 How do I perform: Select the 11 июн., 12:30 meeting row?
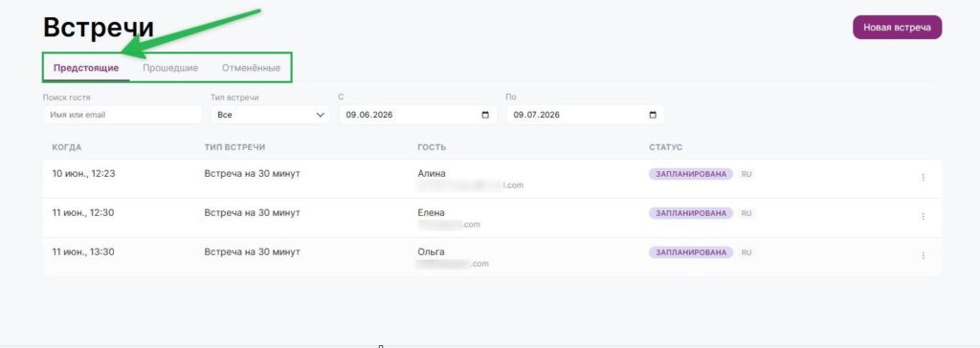click(x=493, y=218)
